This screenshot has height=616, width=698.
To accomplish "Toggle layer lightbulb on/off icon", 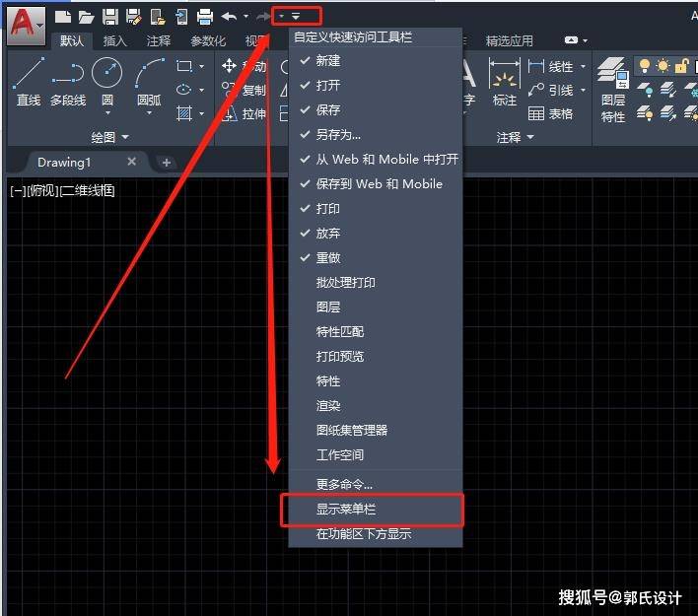I will click(x=644, y=66).
